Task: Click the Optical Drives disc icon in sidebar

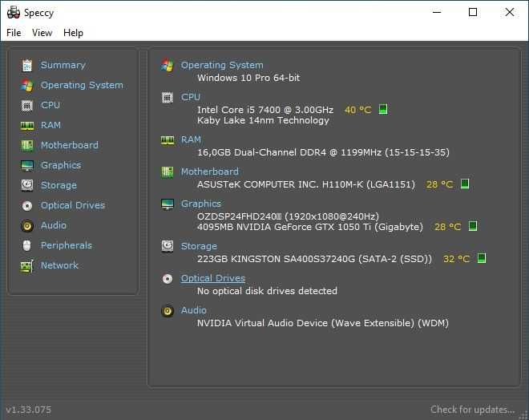Action: click(x=27, y=205)
